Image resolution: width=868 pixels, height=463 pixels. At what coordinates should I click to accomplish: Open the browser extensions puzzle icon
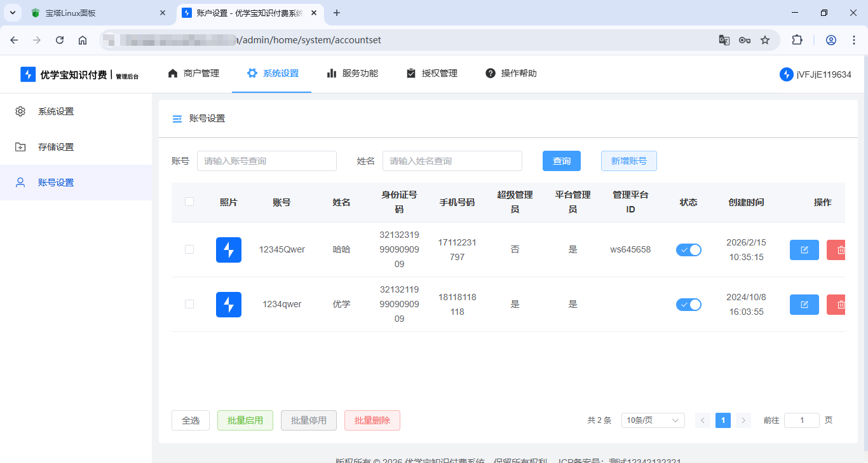point(797,39)
